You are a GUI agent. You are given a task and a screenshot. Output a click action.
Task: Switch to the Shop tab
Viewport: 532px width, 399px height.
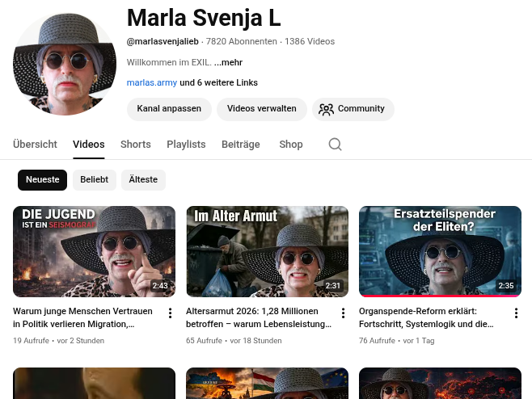[291, 145]
